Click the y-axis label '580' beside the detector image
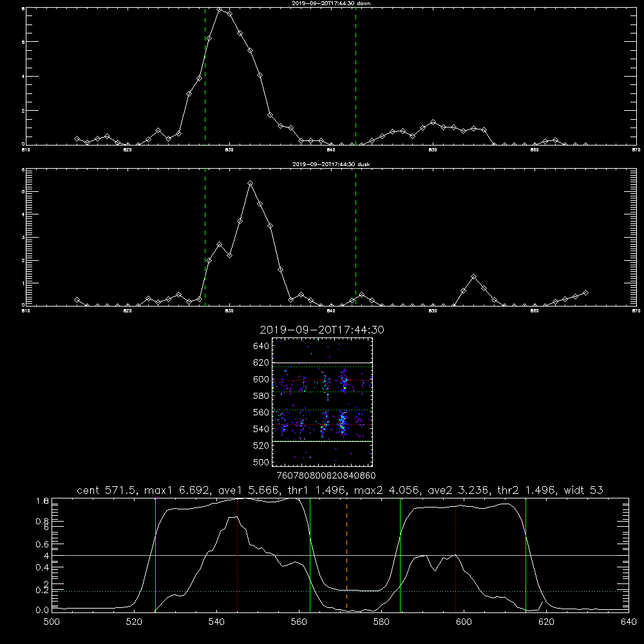 click(261, 396)
